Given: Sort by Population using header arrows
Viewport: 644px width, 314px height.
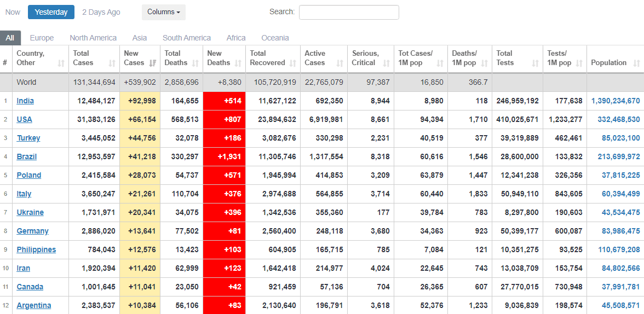Looking at the screenshot, I should pos(636,63).
